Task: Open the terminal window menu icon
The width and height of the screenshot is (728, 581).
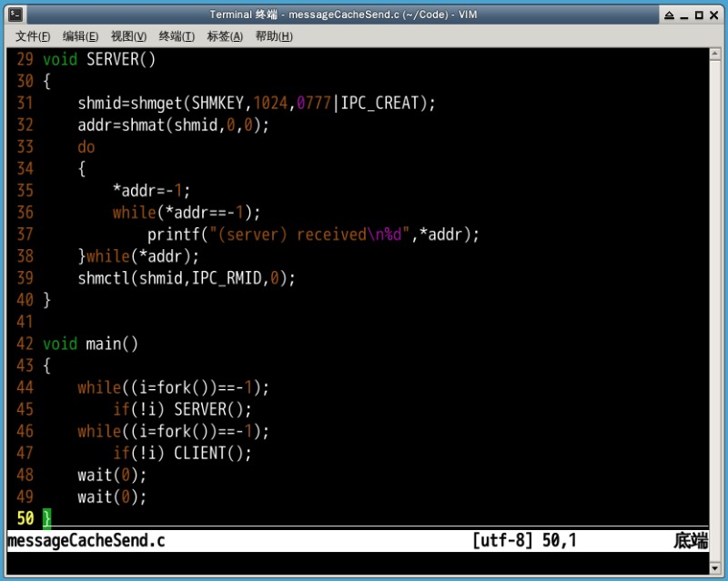Action: click(15, 14)
